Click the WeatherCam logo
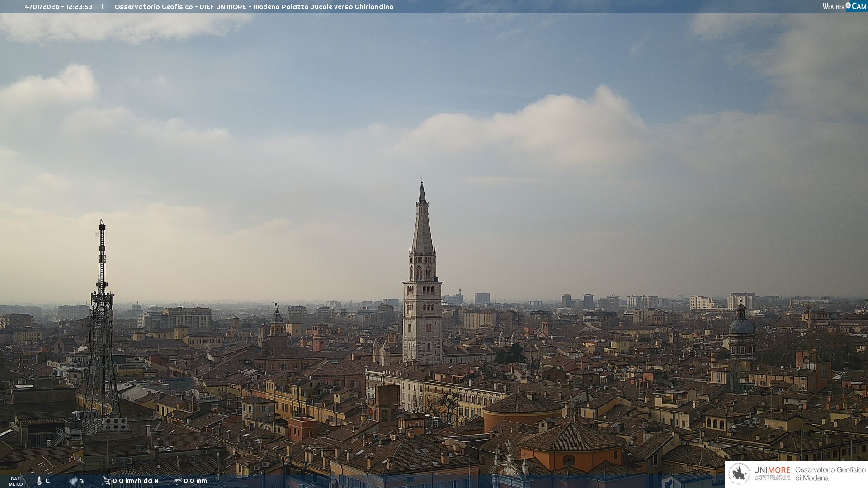 (x=844, y=6)
